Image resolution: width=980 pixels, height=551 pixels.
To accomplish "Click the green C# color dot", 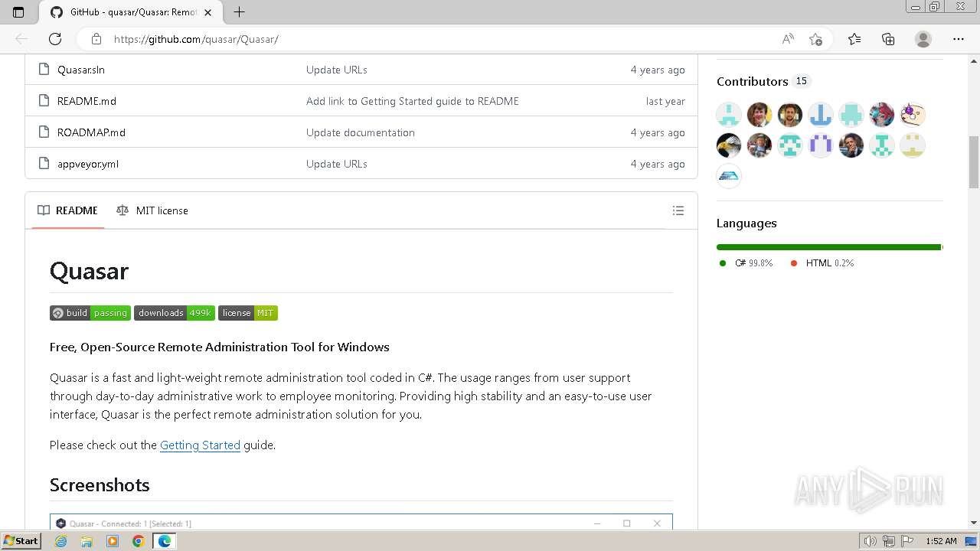I will pos(723,263).
